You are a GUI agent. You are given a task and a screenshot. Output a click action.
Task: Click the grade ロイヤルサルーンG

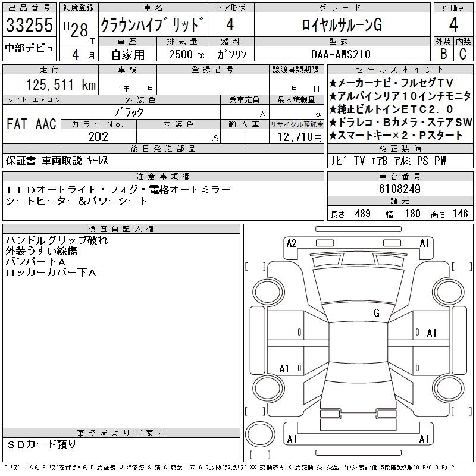pos(342,26)
